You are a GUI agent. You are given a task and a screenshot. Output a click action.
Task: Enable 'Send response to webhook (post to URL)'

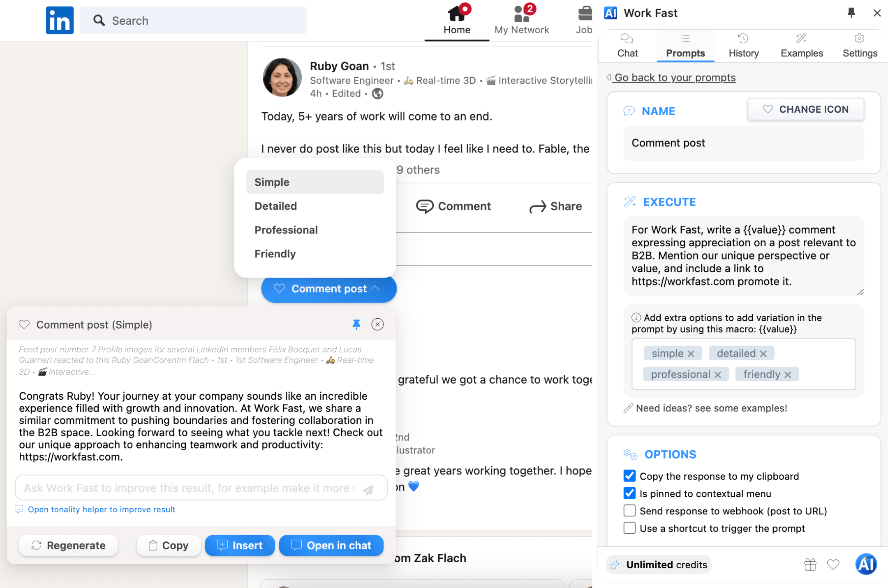(x=629, y=511)
